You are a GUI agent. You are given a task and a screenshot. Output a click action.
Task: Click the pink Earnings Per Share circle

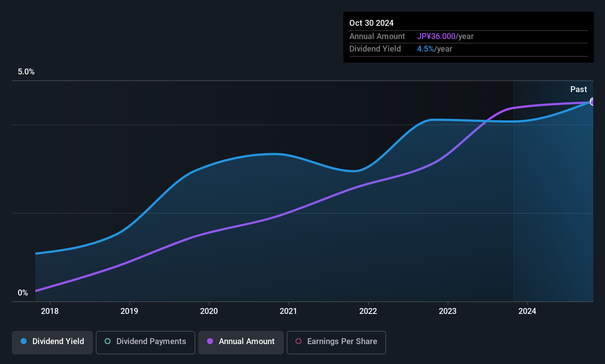[x=298, y=342]
